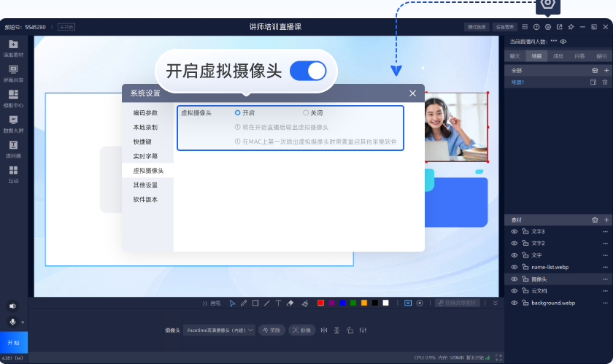
Task: Hide the 摄像头 layer via eye icon
Action: [x=514, y=279]
